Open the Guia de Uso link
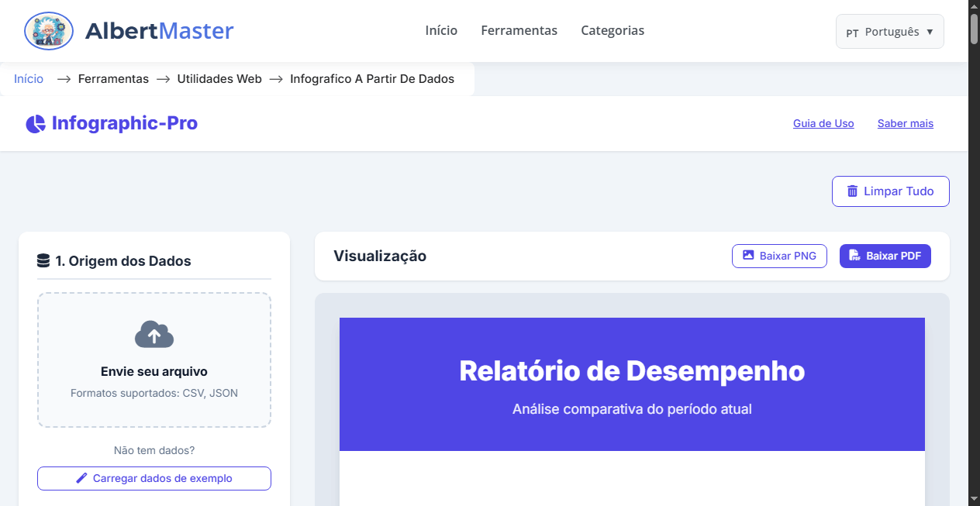Image resolution: width=980 pixels, height=506 pixels. point(823,123)
